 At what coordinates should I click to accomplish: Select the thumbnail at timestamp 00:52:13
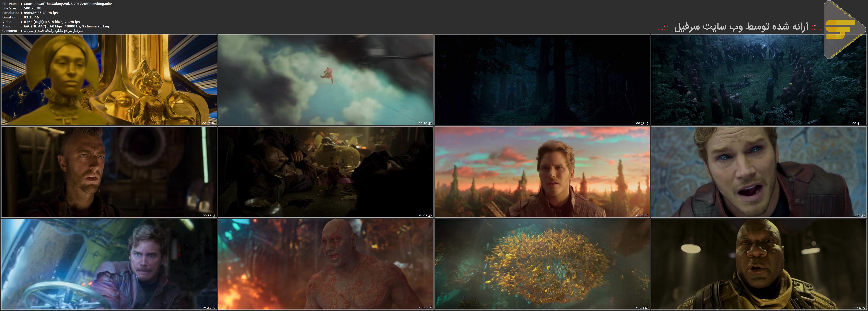109,172
